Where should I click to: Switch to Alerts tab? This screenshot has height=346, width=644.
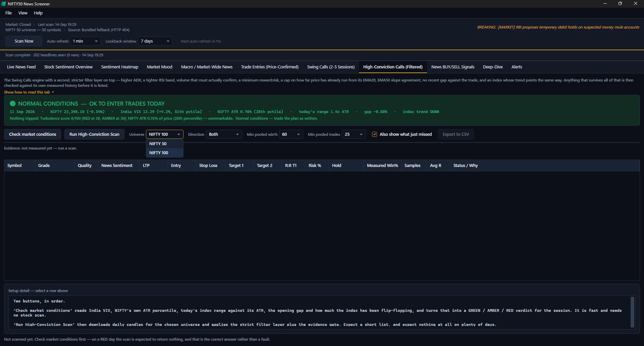pos(517,67)
